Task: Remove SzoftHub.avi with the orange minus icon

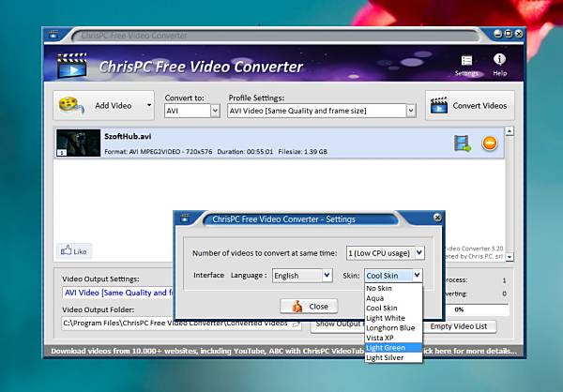Action: click(x=490, y=143)
